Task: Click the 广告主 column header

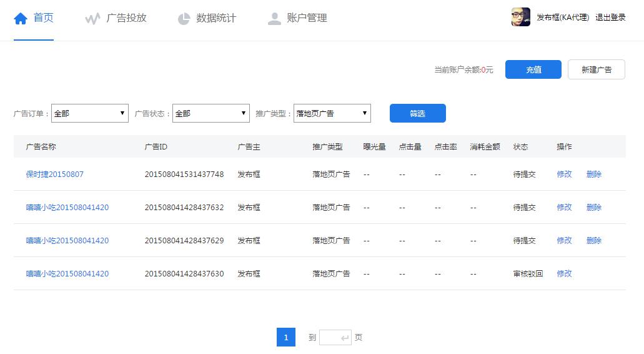Action: (249, 147)
